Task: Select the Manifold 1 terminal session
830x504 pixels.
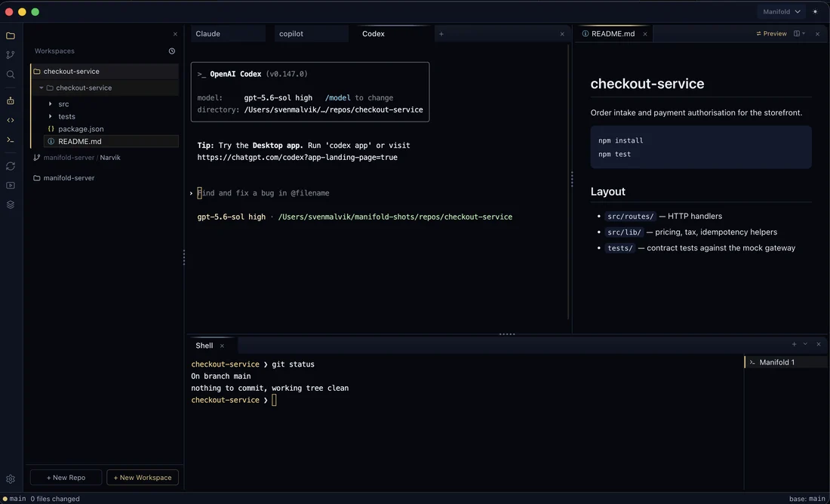Action: 786,363
